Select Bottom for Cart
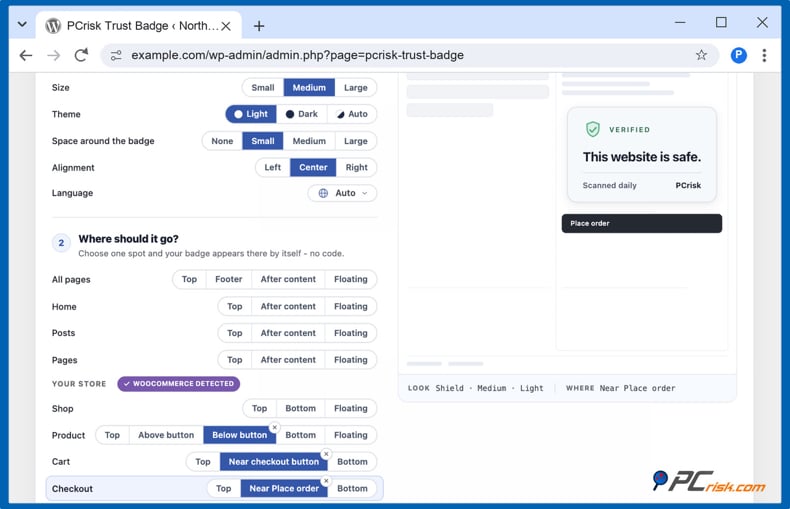790x509 pixels. [x=352, y=462]
